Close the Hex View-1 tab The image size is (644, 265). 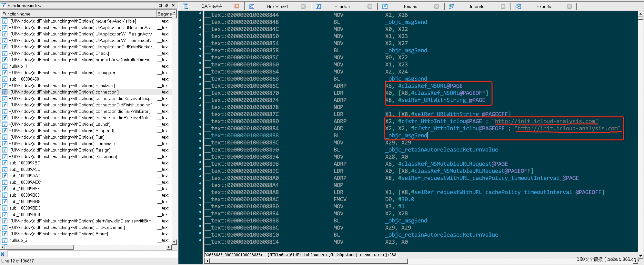point(303,6)
